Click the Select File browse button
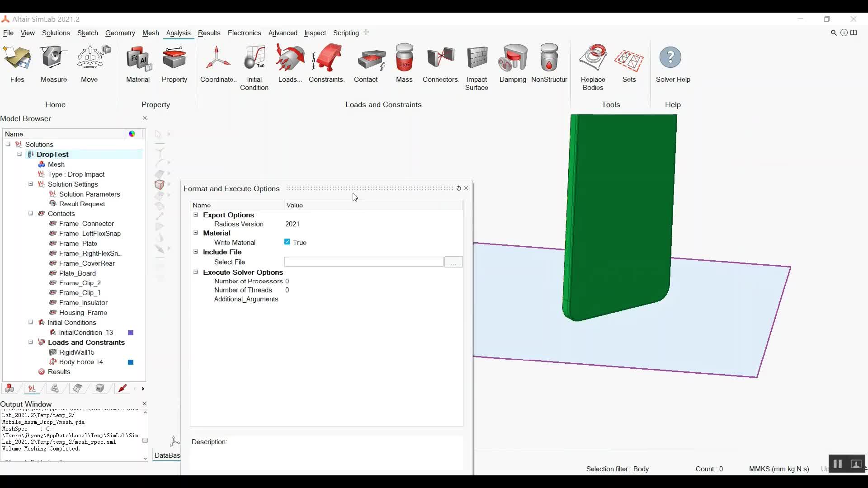868x488 pixels. pos(453,262)
